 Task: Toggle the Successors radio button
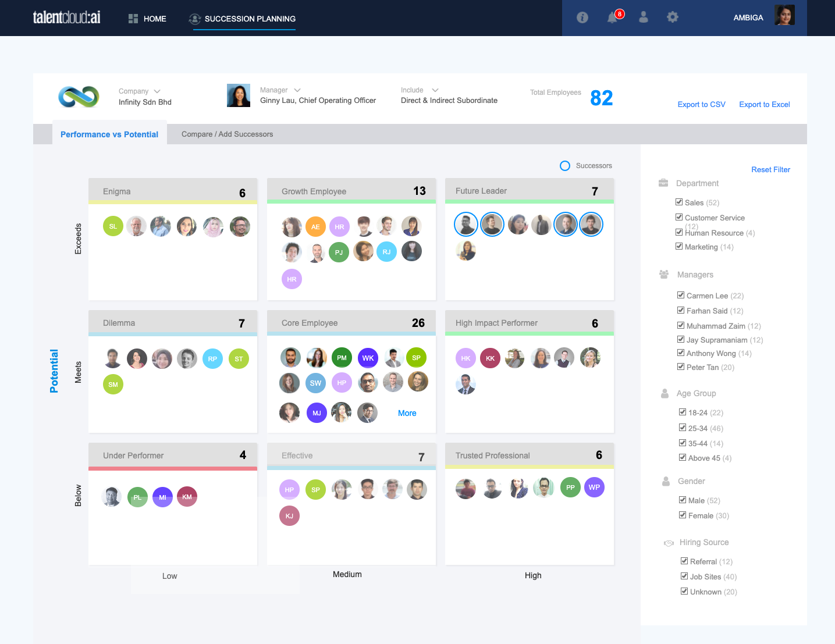(x=564, y=166)
